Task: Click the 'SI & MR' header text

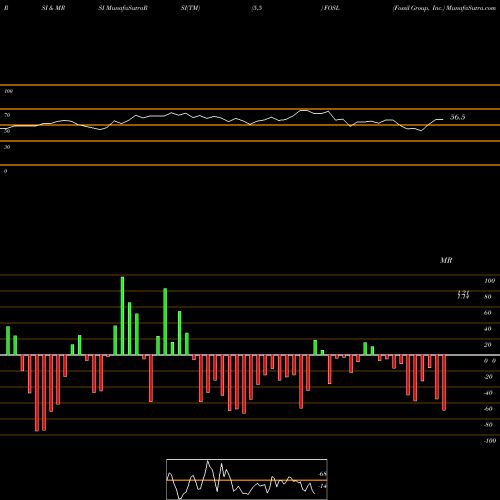Action: (x=53, y=8)
